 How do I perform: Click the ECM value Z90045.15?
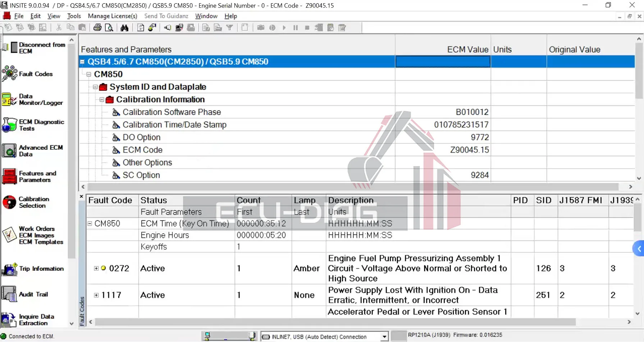pyautogui.click(x=469, y=150)
